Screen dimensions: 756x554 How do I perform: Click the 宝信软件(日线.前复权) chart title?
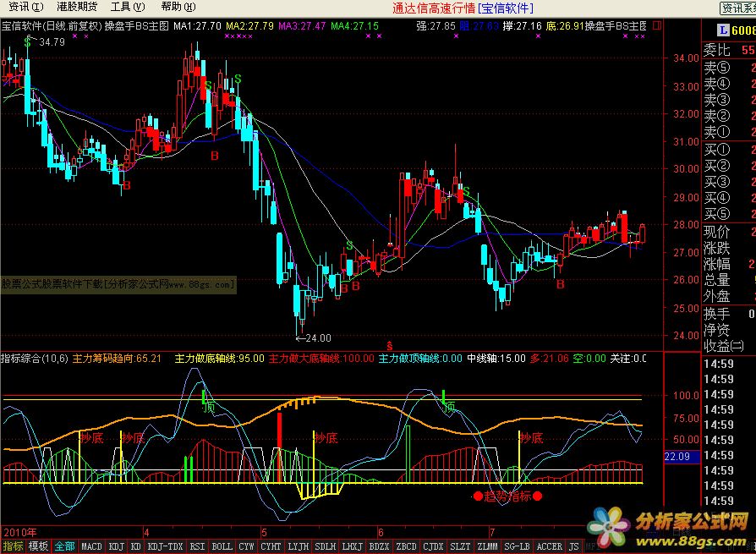[x=52, y=26]
